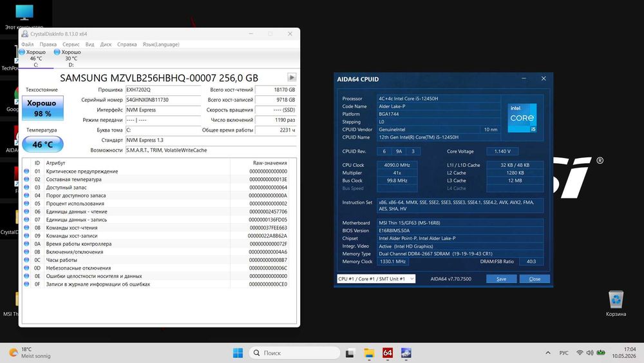
Task: Select row 08 Команды хост-чтения
Action: [156, 228]
